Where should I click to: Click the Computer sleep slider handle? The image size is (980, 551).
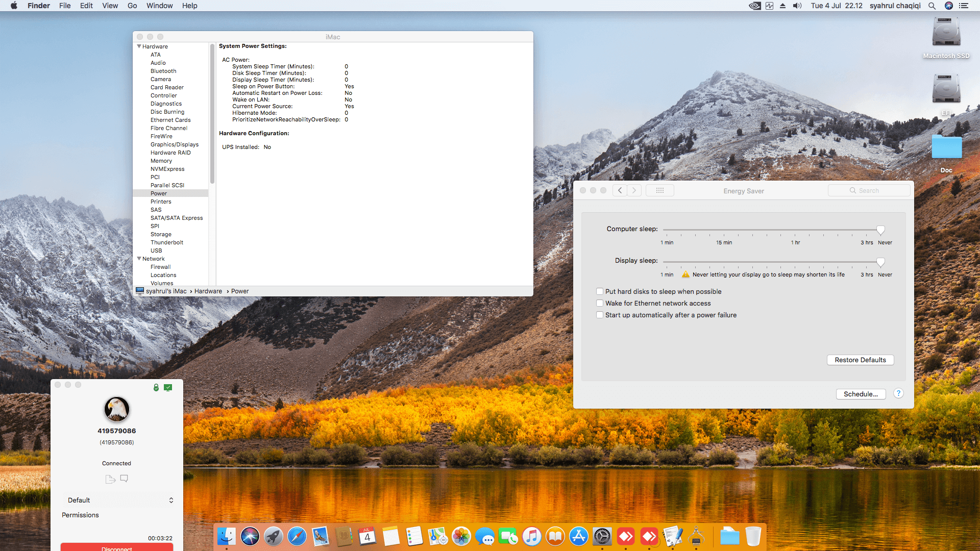tap(880, 230)
